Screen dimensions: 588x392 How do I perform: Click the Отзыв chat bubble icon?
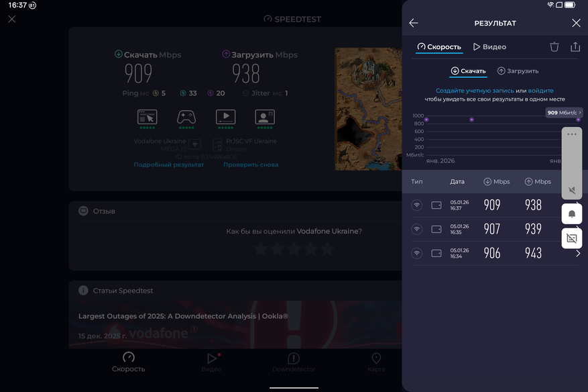pos(83,211)
